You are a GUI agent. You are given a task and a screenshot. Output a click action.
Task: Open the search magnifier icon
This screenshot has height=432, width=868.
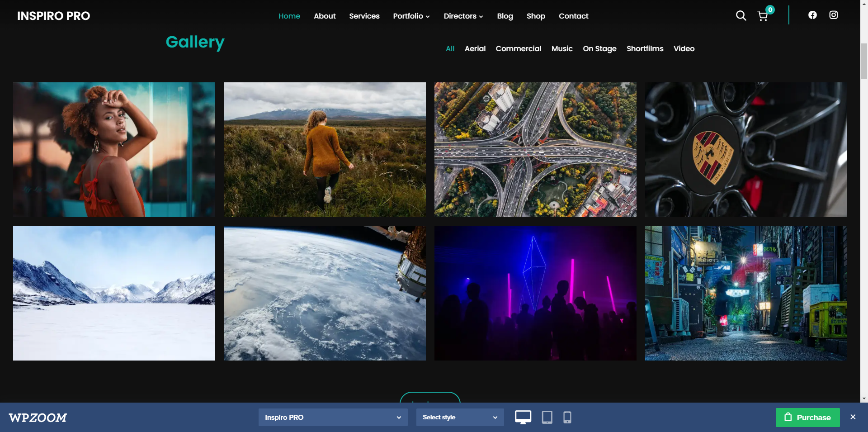tap(741, 16)
